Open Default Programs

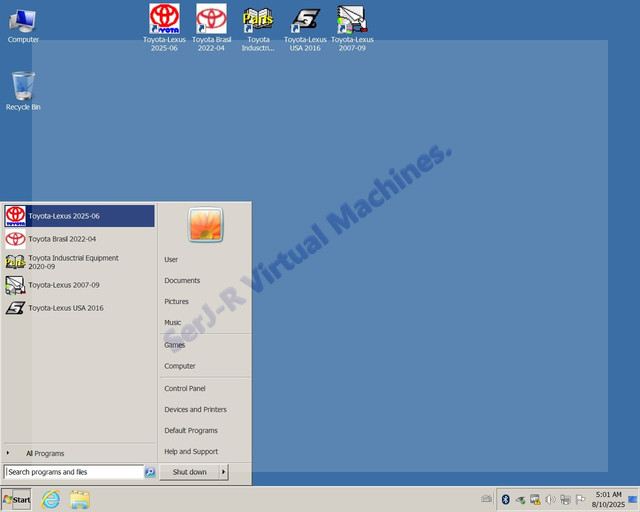[191, 430]
